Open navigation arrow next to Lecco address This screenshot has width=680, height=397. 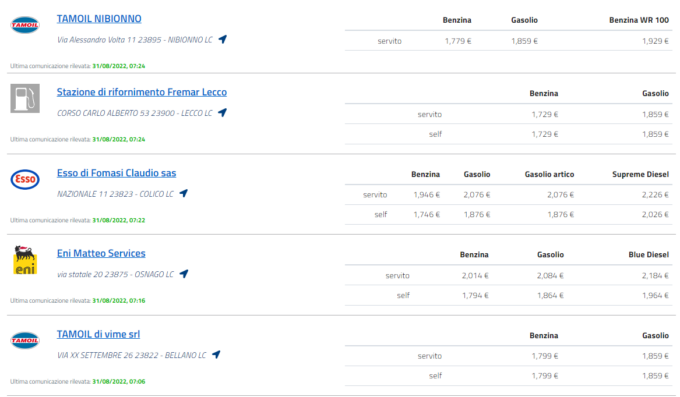coord(222,113)
